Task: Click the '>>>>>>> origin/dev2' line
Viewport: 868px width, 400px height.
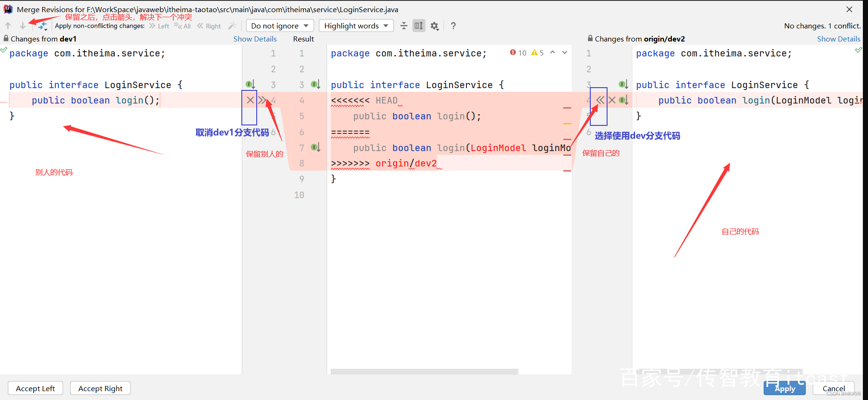Action: point(384,163)
